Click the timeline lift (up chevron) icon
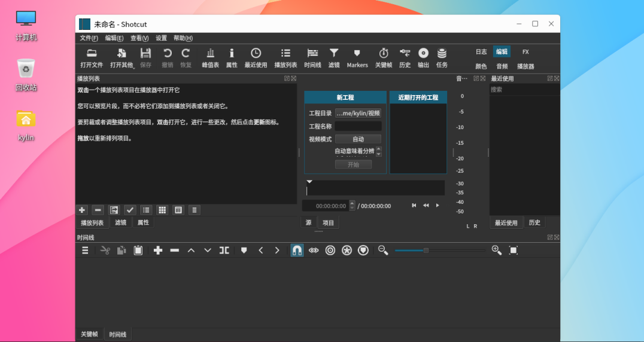This screenshot has height=342, width=644. [191, 250]
